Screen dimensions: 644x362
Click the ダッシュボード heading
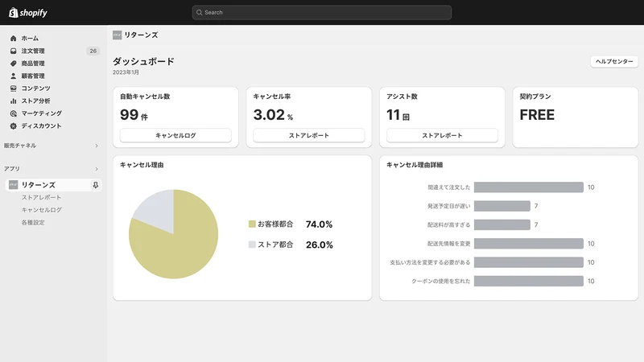(x=143, y=62)
